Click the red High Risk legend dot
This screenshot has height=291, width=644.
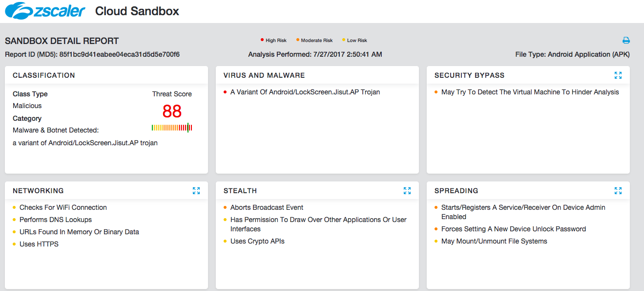point(262,40)
